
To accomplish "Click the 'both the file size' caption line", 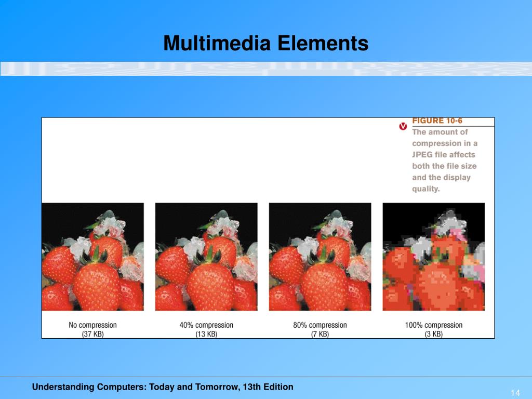I will pyautogui.click(x=445, y=166).
